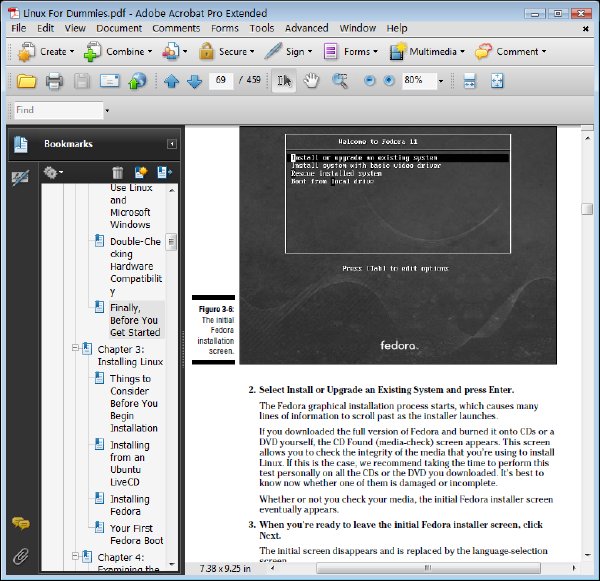Open the Comments panel icon
The image size is (600, 581).
21,523
